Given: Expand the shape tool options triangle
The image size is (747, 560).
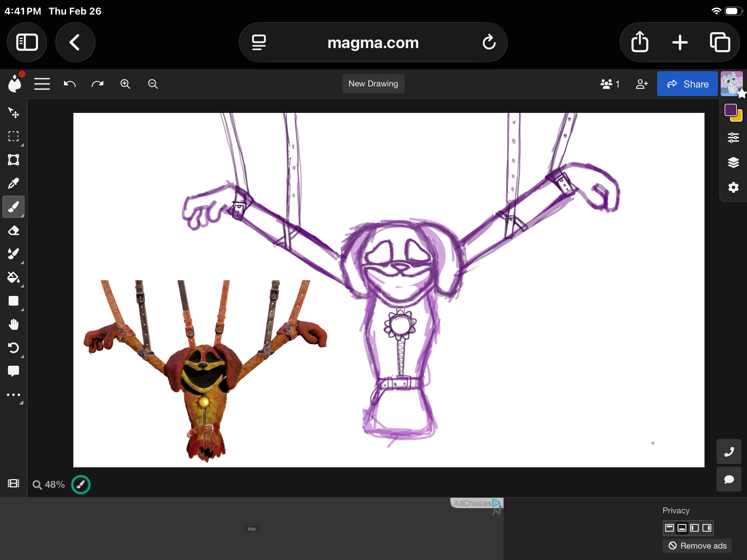Looking at the screenshot, I should pyautogui.click(x=22, y=310).
